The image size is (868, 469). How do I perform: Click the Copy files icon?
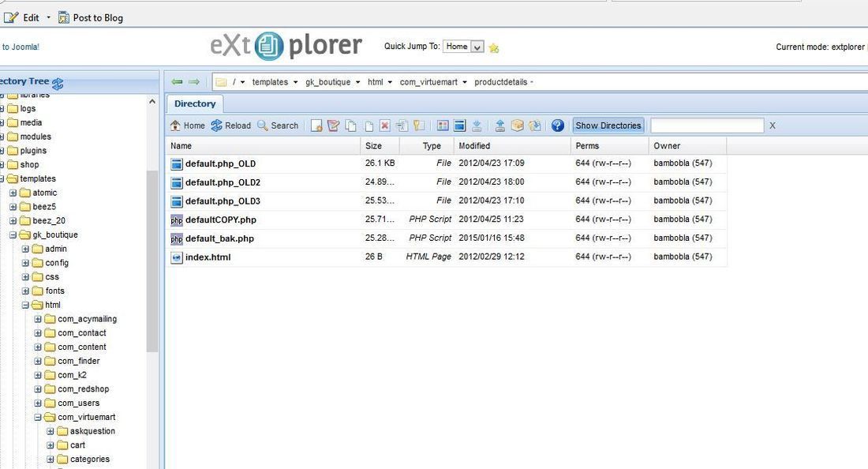click(350, 126)
